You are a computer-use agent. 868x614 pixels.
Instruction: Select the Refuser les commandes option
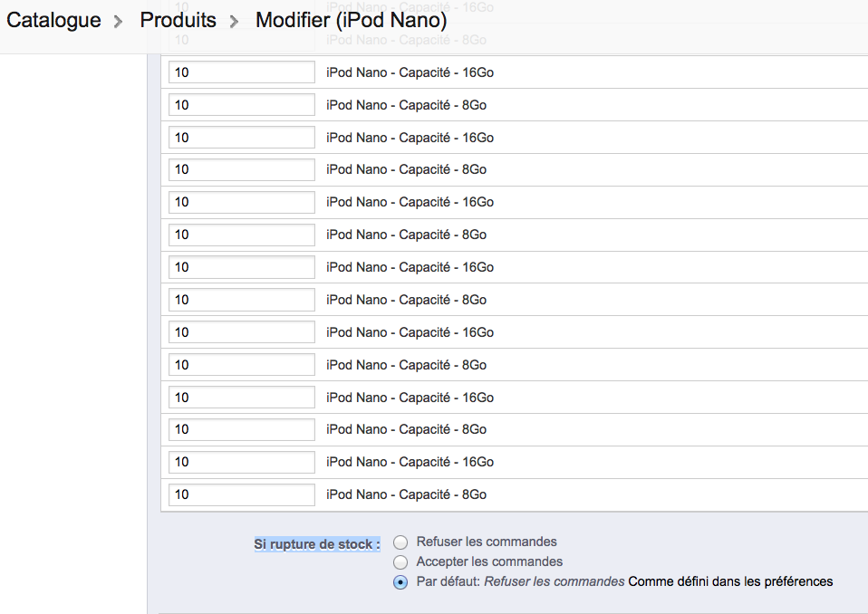click(x=400, y=542)
